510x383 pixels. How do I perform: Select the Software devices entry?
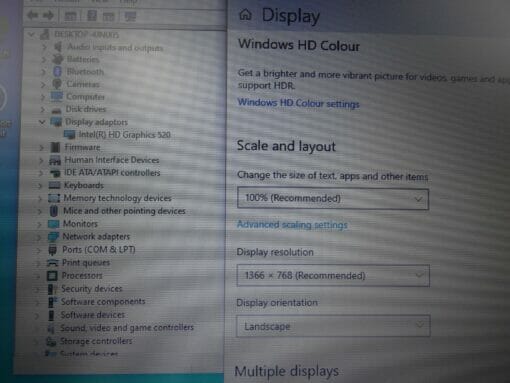click(x=93, y=315)
